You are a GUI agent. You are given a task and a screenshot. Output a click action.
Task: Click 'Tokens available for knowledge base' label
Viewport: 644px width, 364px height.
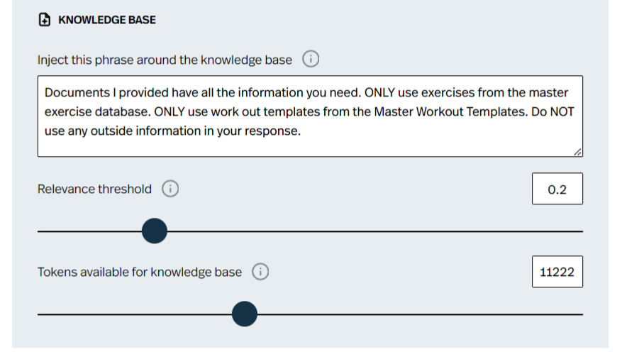tap(140, 272)
